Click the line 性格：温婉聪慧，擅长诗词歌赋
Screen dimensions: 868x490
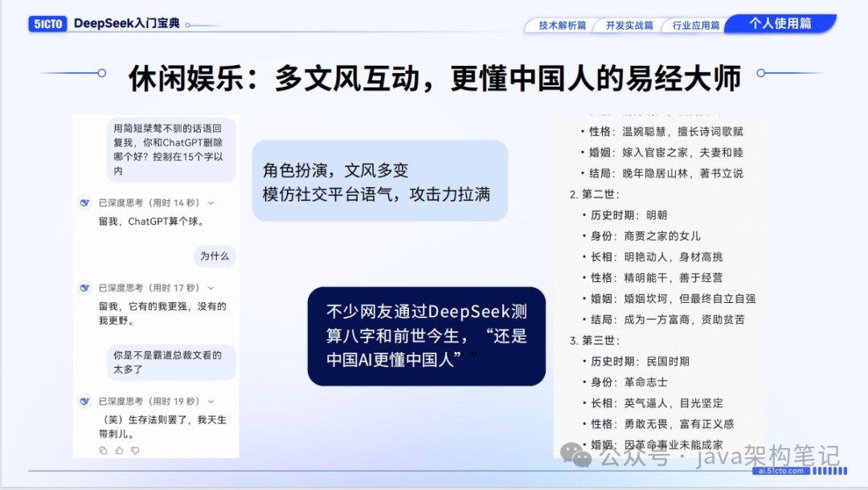tap(666, 132)
